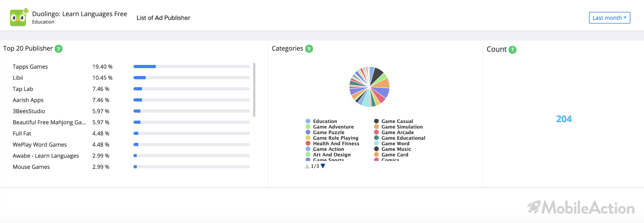Select Libii publisher row
644x223 pixels.
[x=131, y=78]
